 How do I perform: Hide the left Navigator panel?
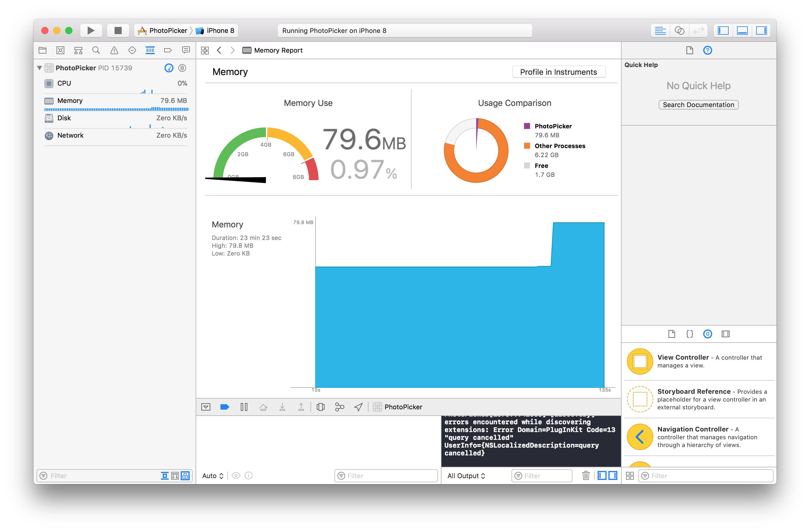723,31
